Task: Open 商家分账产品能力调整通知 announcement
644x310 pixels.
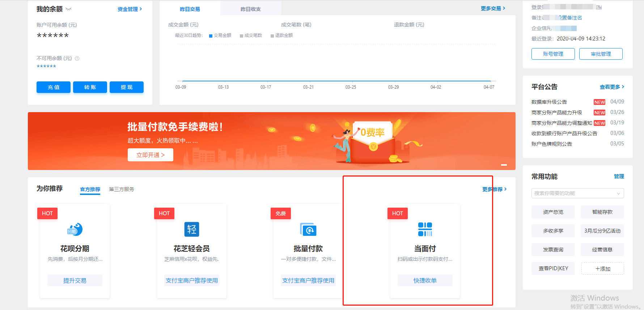Action: coord(562,123)
